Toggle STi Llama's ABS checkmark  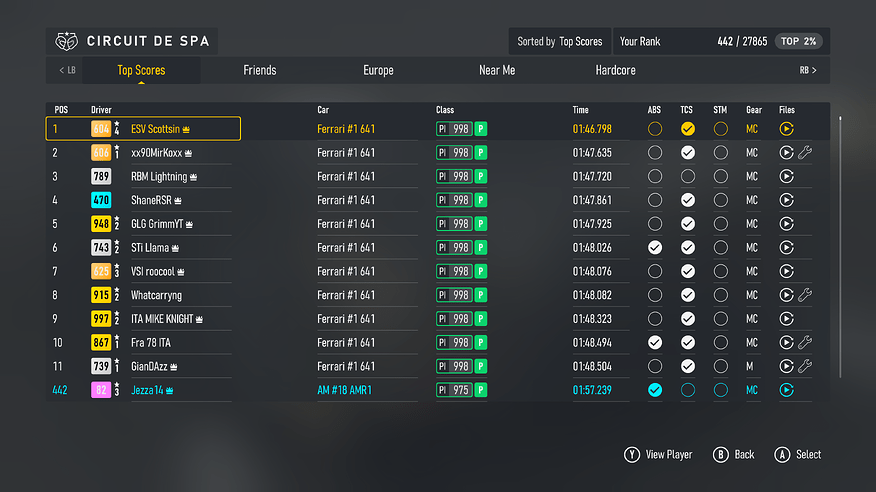655,247
